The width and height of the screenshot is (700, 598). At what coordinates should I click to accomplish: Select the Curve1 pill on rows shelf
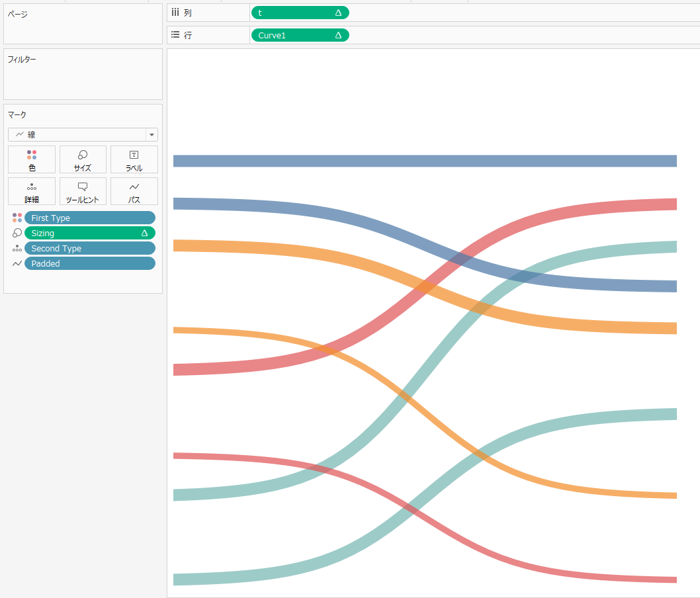click(x=300, y=35)
